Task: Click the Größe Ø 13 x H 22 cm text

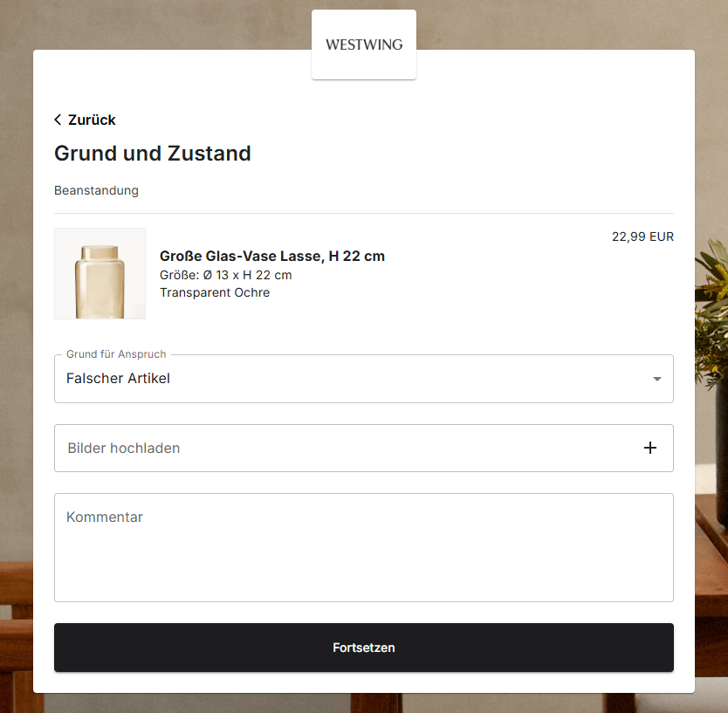Action: coord(225,275)
